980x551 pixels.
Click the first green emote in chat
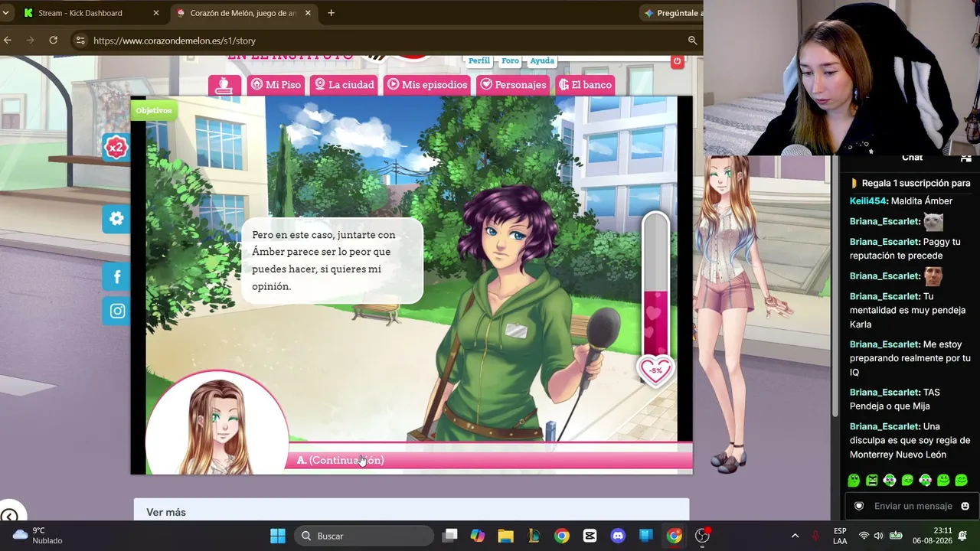coord(854,481)
